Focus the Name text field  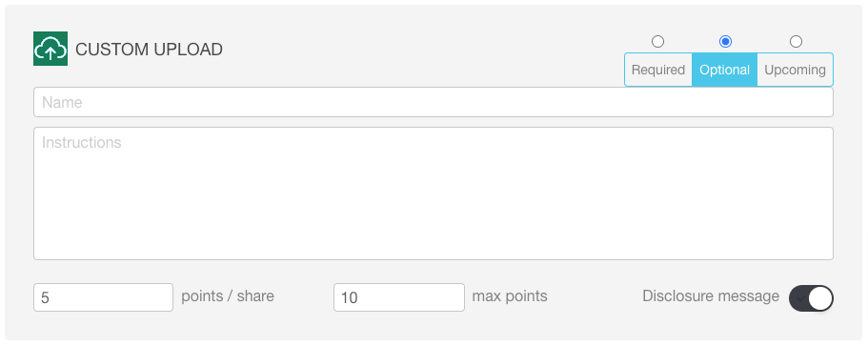pyautogui.click(x=434, y=102)
